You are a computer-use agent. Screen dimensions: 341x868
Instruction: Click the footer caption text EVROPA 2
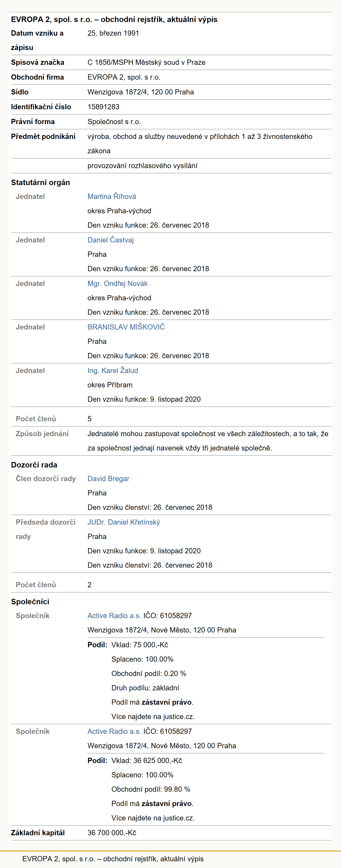pos(113,859)
